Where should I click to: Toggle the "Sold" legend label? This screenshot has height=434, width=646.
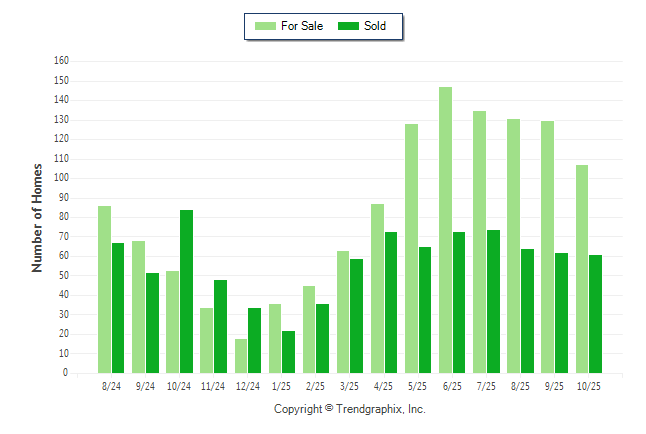point(375,26)
